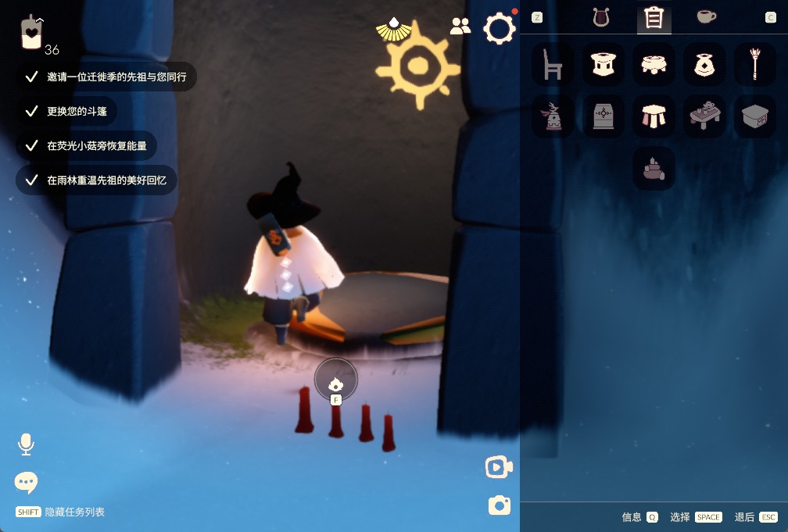Viewport: 788px width, 532px height.
Task: Click 隐藏任务列表 to hide quest list
Action: [74, 512]
